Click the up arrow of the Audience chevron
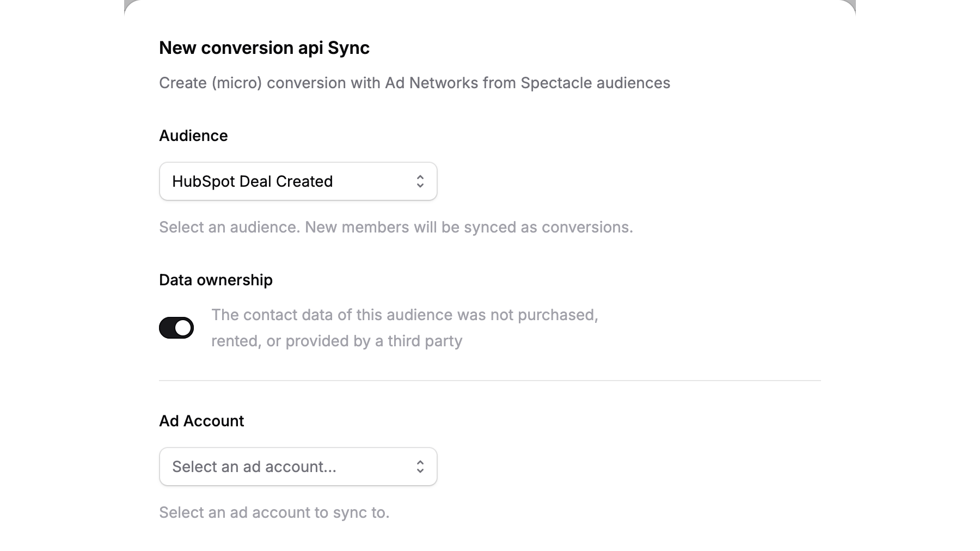This screenshot has width=980, height=551. click(420, 177)
